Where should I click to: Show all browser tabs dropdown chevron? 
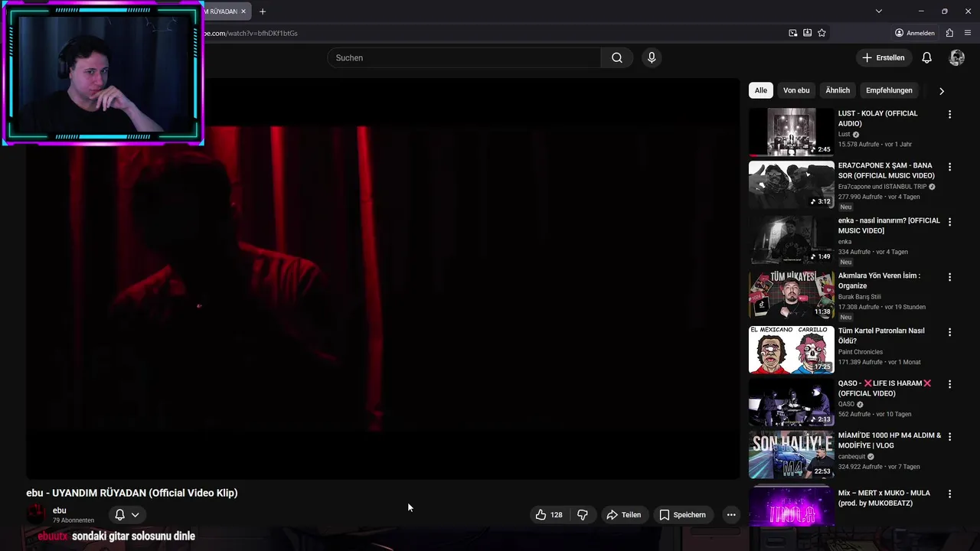click(879, 11)
